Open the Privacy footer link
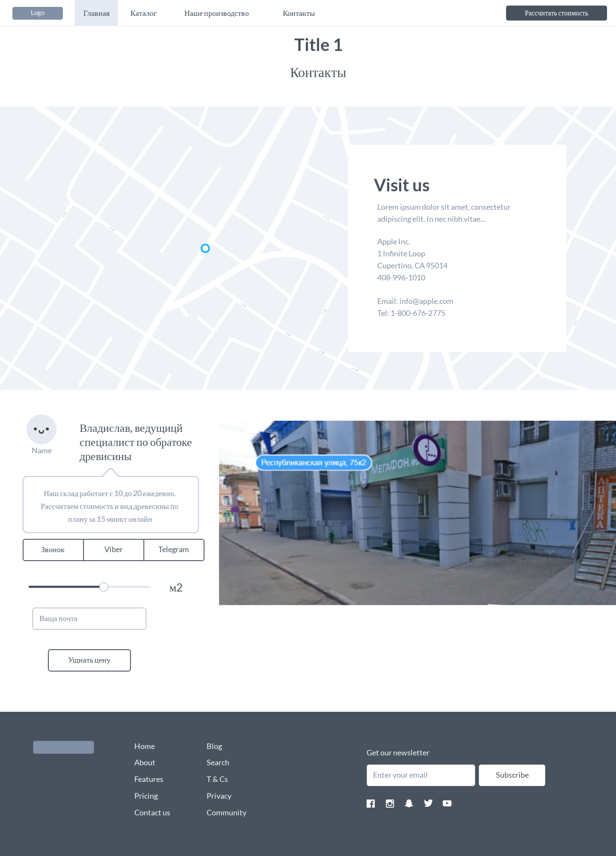Image resolution: width=616 pixels, height=856 pixels. (219, 796)
